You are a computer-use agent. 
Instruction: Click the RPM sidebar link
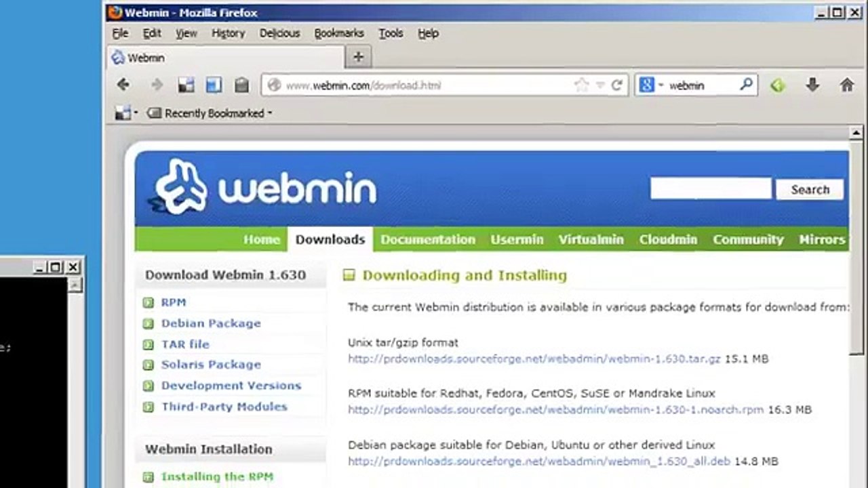(x=174, y=302)
